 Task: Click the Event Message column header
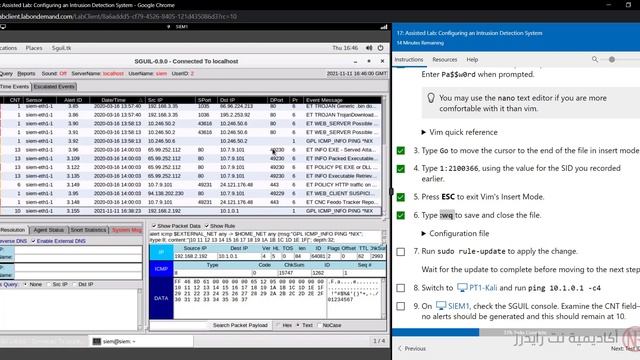[342, 100]
